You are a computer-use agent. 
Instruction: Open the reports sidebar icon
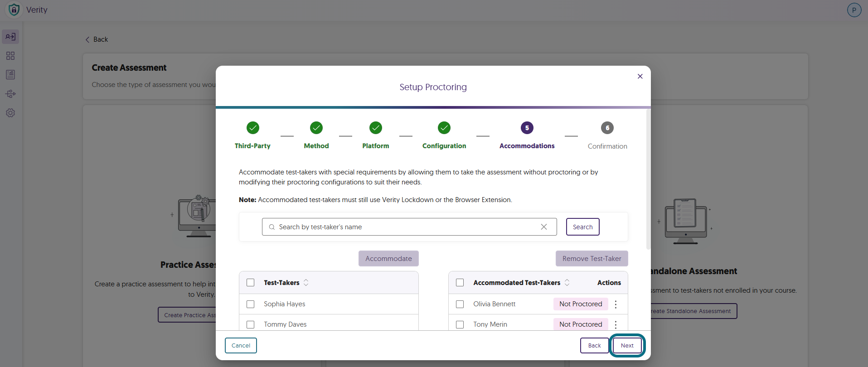[x=10, y=75]
